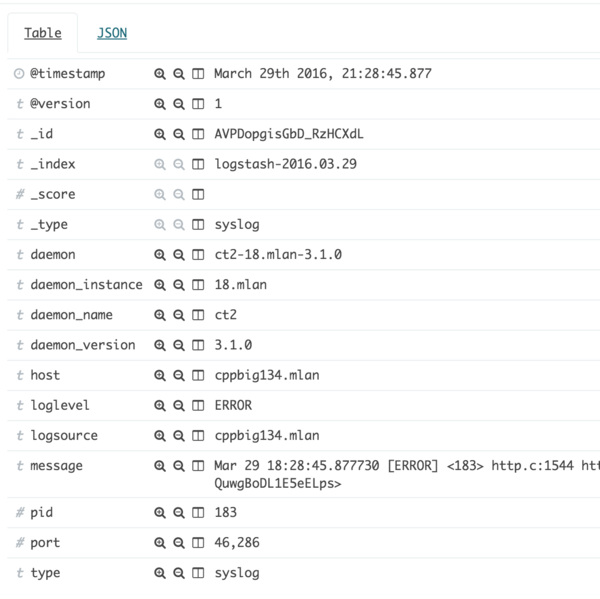Toggle the logsource column in table
This screenshot has height=599, width=600.
(198, 435)
